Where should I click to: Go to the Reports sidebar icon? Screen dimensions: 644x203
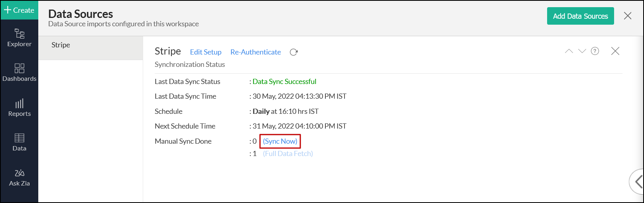point(19,107)
